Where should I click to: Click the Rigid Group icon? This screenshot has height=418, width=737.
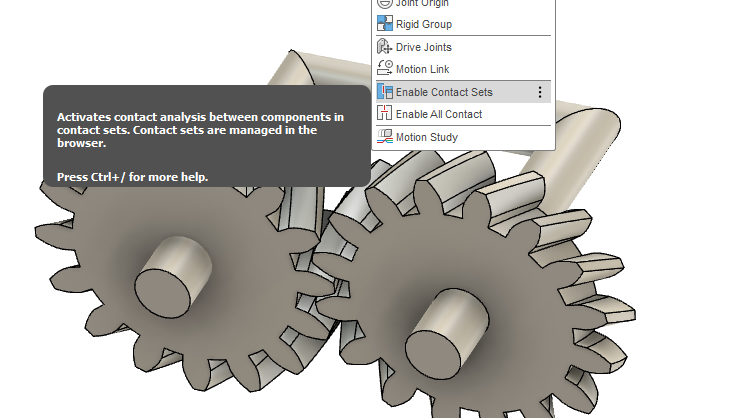pos(384,24)
